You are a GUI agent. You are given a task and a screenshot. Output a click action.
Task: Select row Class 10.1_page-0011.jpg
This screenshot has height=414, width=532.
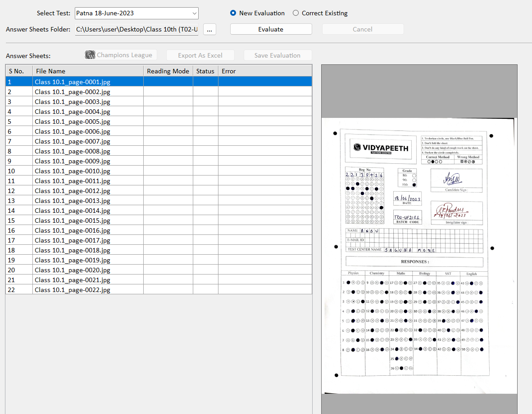tap(159, 181)
